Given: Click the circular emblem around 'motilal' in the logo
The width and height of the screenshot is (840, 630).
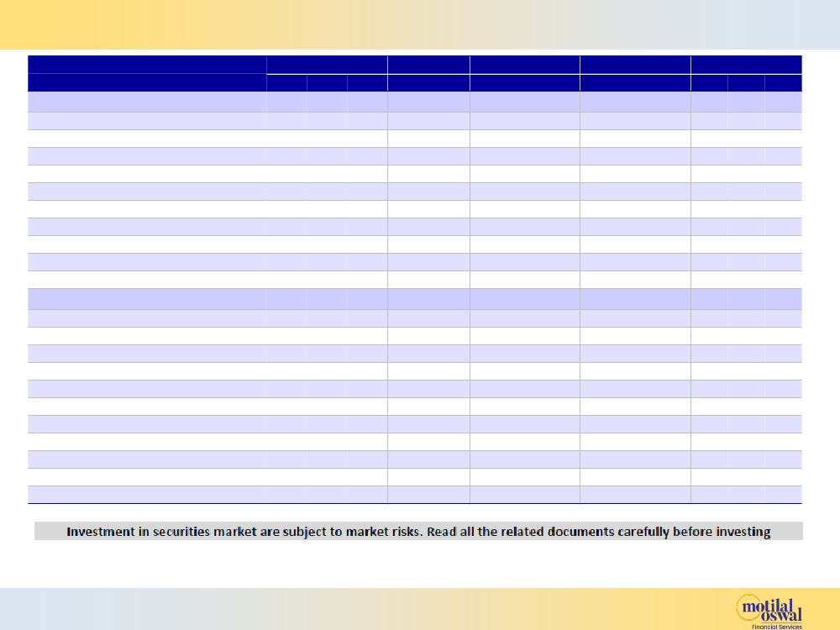Looking at the screenshot, I should [753, 606].
